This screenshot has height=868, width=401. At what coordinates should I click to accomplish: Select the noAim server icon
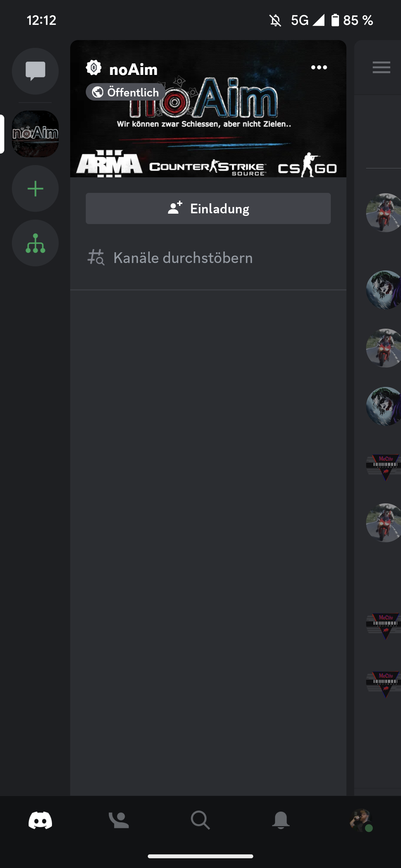pyautogui.click(x=35, y=134)
